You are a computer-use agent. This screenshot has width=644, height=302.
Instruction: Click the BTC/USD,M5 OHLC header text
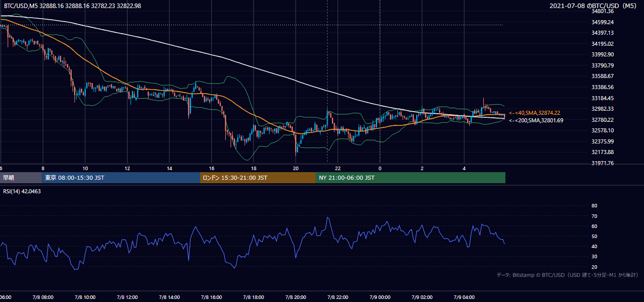(x=72, y=6)
